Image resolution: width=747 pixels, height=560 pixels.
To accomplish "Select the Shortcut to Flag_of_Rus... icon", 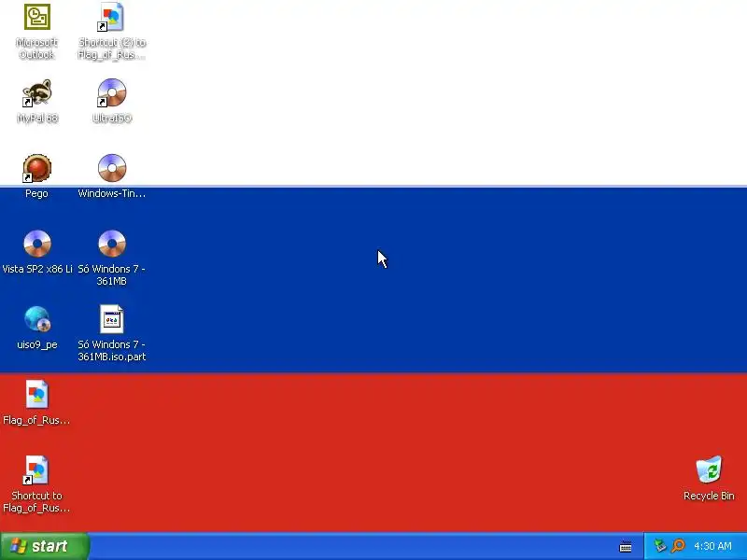I will click(x=36, y=470).
